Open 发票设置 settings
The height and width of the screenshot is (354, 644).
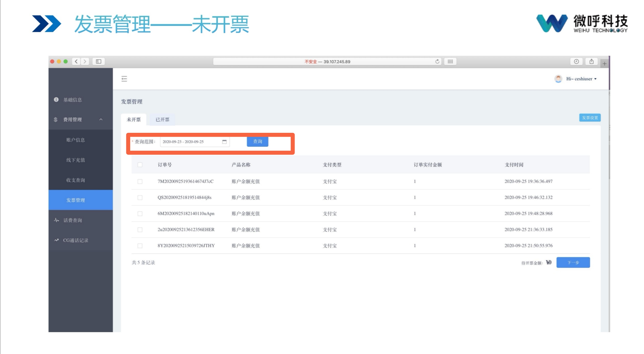tap(590, 117)
